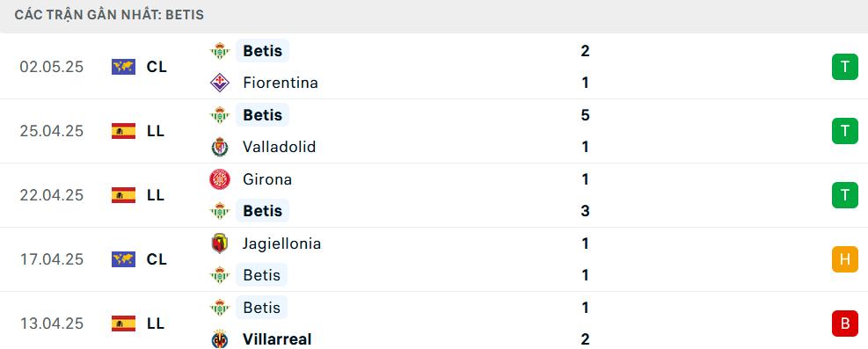Click the Các Trận Gần Nhất: Betis header
Screen dimensions: 868x349
pos(109,15)
